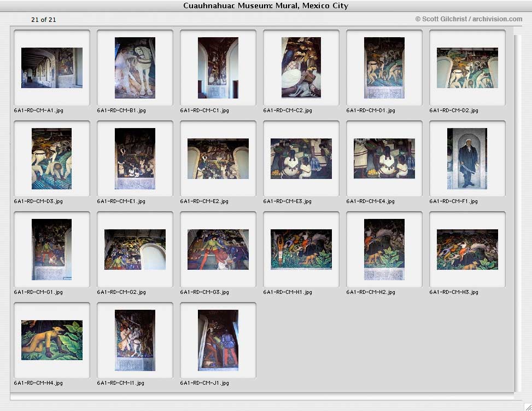Screen dimensions: 532x411
Task: Click the filename label 6A1-RD-CM-F1.jpg
Action: point(454,201)
